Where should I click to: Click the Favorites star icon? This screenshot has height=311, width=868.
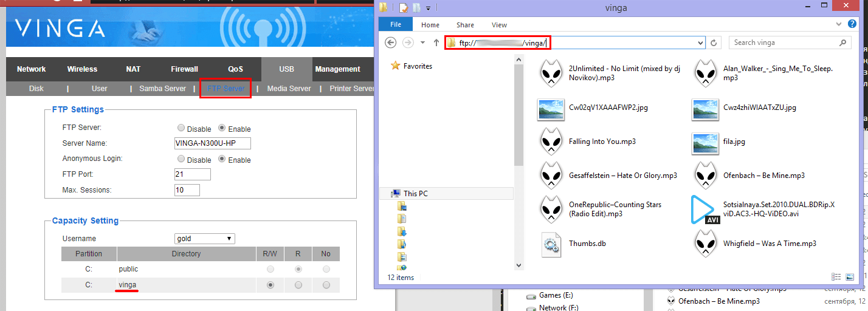pyautogui.click(x=396, y=66)
